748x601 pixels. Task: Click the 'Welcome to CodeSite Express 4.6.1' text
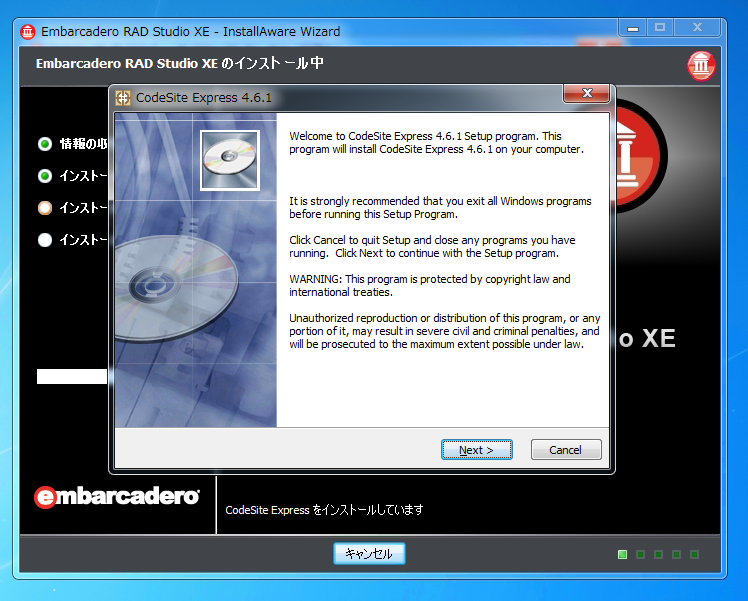(436, 143)
